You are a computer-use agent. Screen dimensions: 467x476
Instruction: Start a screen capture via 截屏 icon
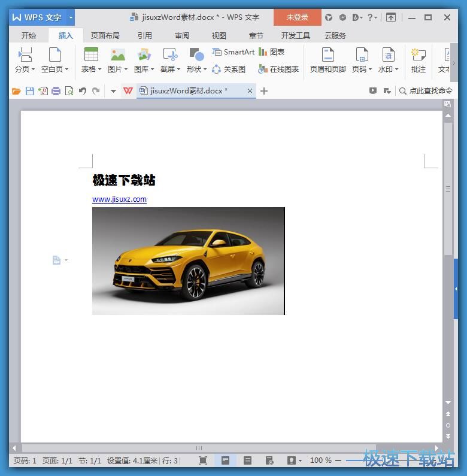(x=170, y=55)
